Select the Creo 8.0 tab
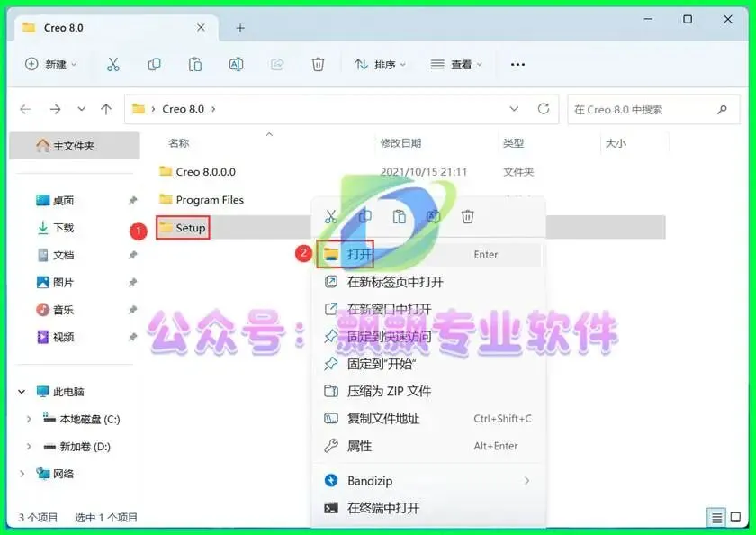This screenshot has height=535, width=756. [x=116, y=28]
